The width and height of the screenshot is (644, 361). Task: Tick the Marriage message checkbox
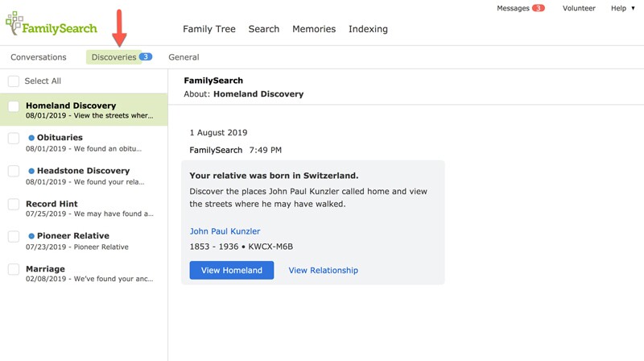pos(14,269)
